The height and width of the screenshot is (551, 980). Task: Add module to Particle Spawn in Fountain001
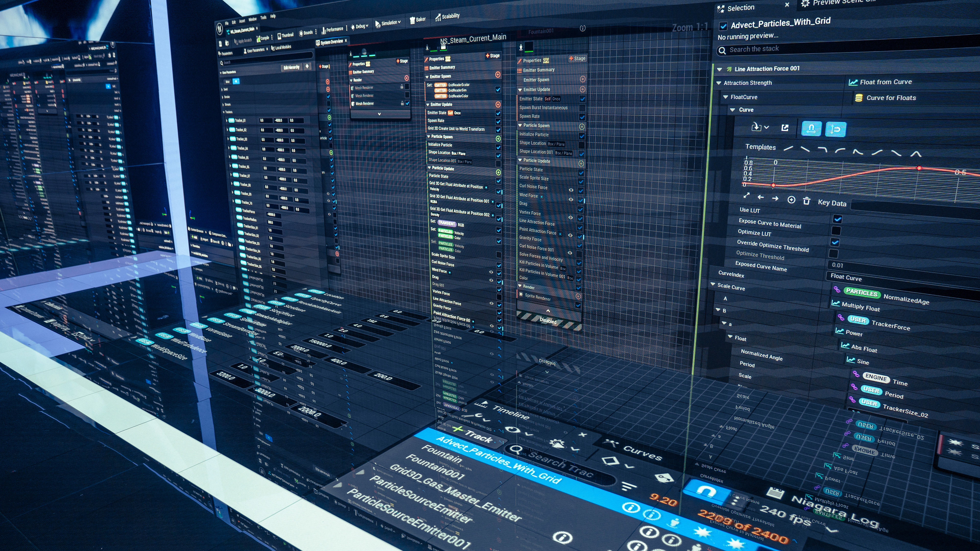(x=582, y=126)
